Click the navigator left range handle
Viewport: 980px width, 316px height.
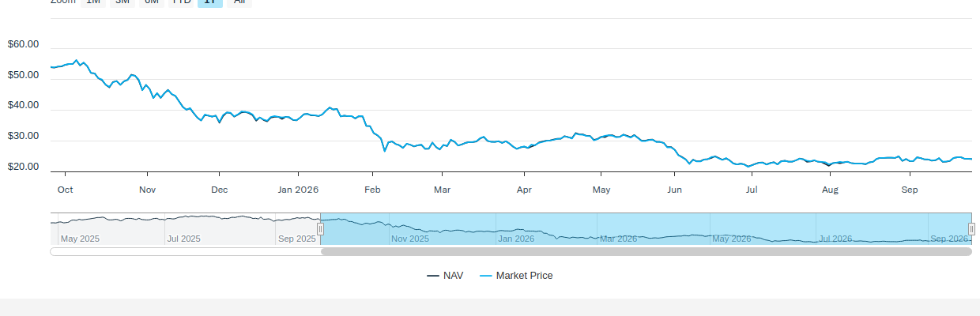320,229
